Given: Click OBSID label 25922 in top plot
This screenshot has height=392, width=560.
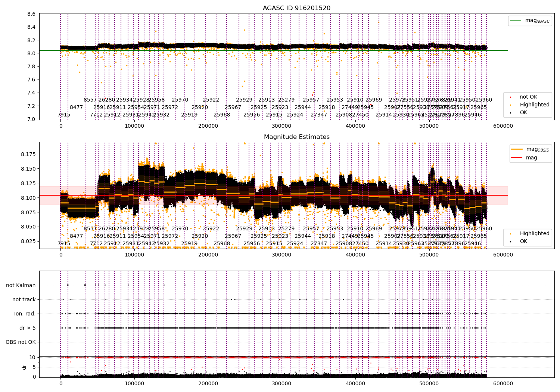Looking at the screenshot, I should click(x=211, y=100).
